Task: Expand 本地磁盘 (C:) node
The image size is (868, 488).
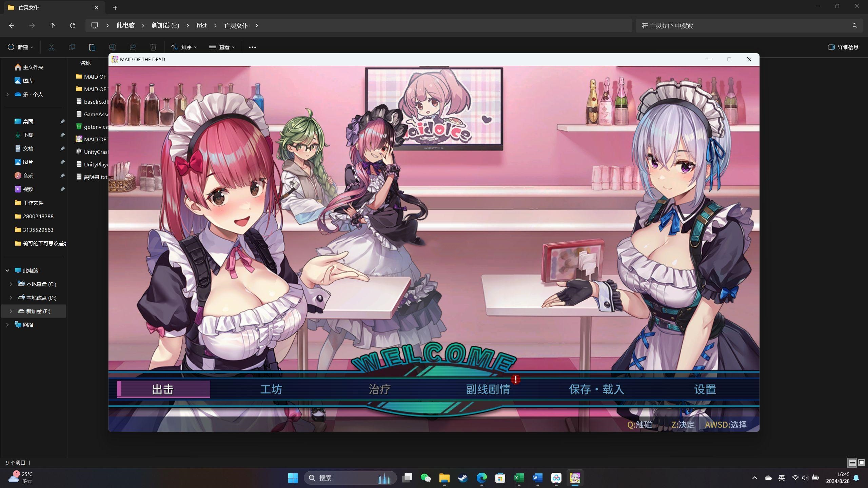Action: coord(11,284)
